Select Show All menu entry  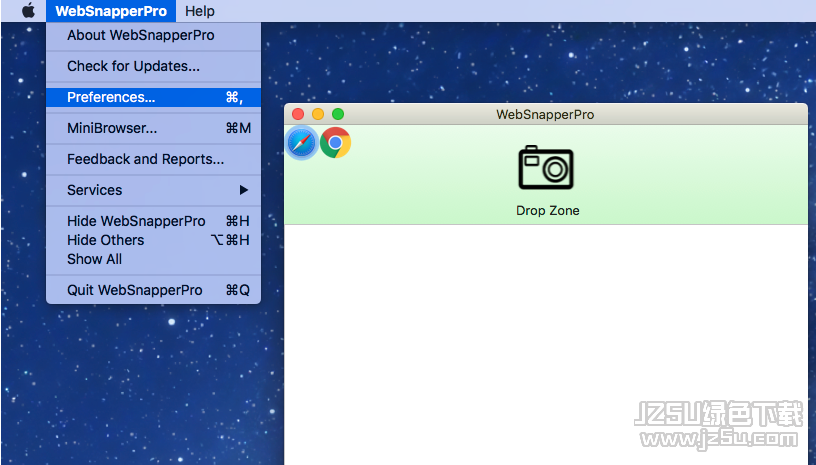[x=154, y=259]
